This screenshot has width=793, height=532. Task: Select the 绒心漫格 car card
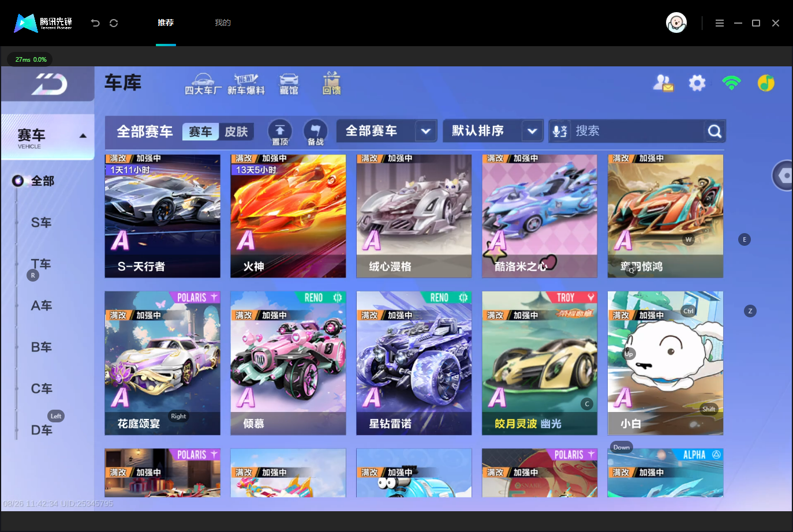(x=414, y=216)
